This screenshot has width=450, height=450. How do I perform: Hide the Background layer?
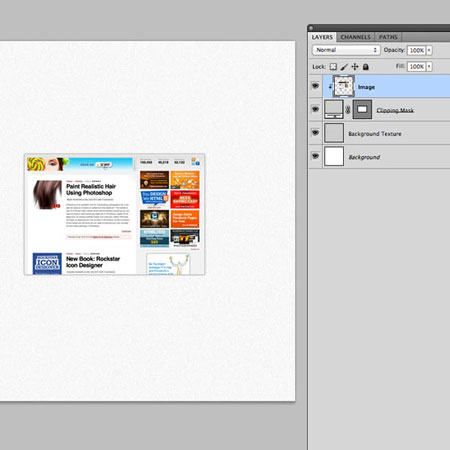pos(315,156)
